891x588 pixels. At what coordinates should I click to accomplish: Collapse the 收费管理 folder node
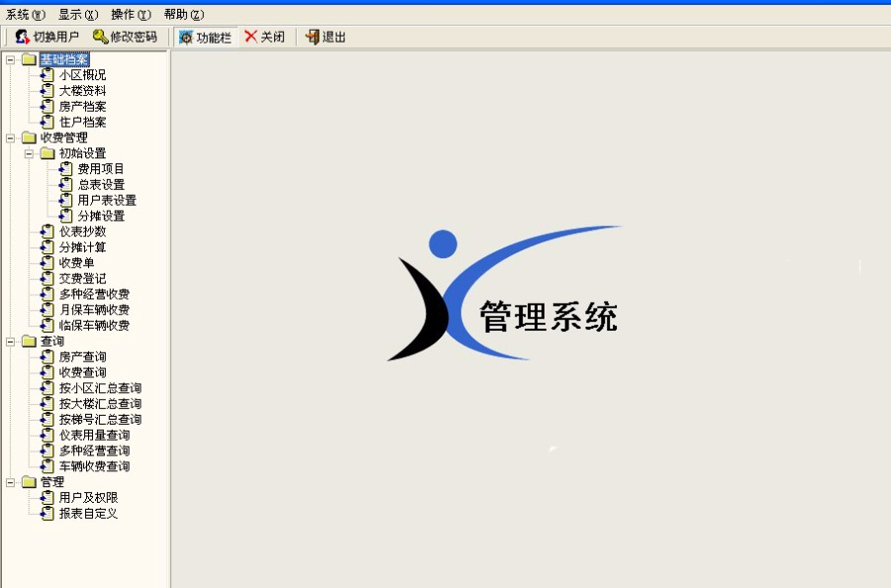click(12, 137)
